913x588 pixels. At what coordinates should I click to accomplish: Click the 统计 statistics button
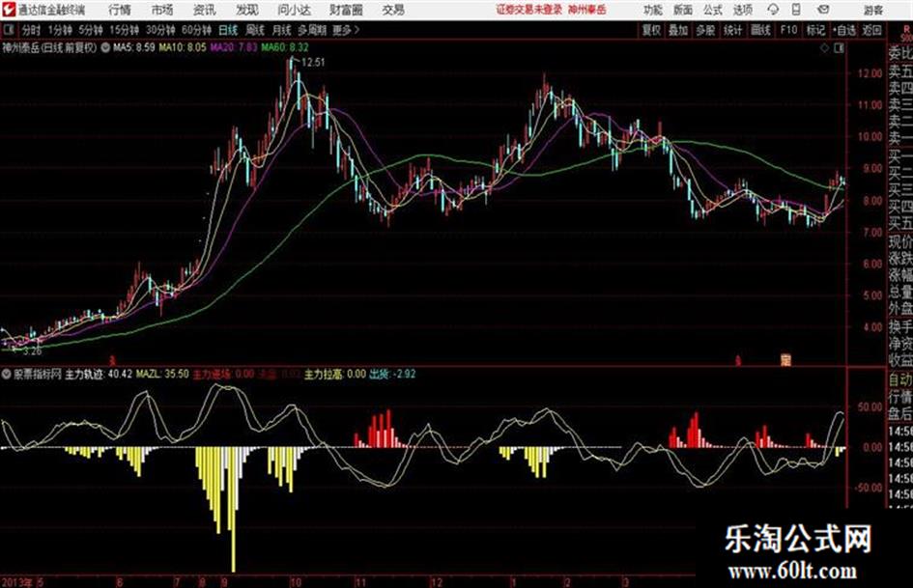point(732,30)
